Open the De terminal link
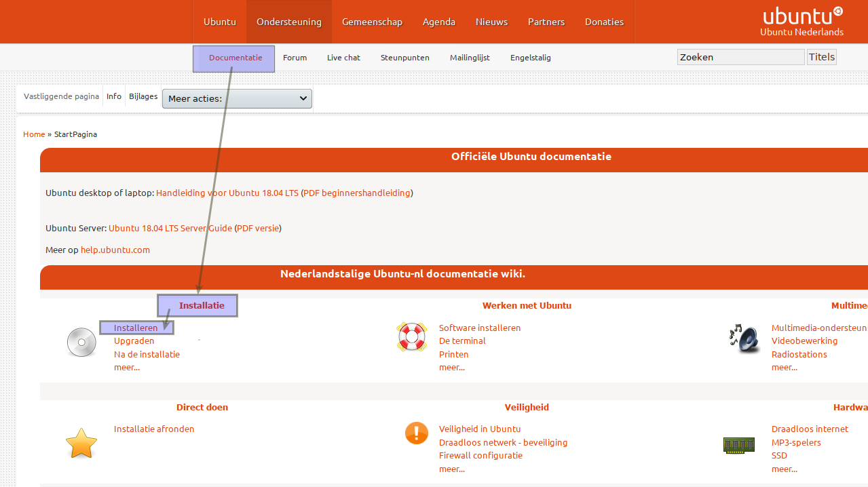The image size is (868, 487). pos(462,341)
